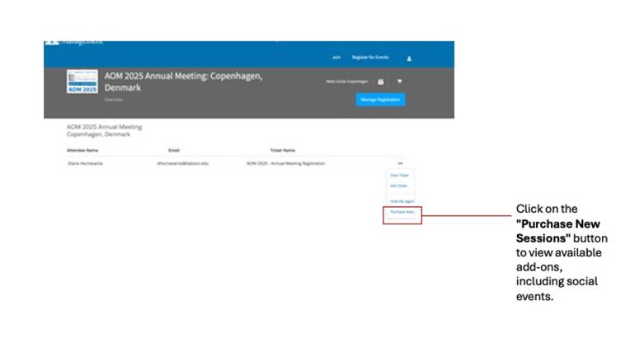Open the three-dot actions menu for attendee row
The image size is (644, 362).
pyautogui.click(x=400, y=163)
